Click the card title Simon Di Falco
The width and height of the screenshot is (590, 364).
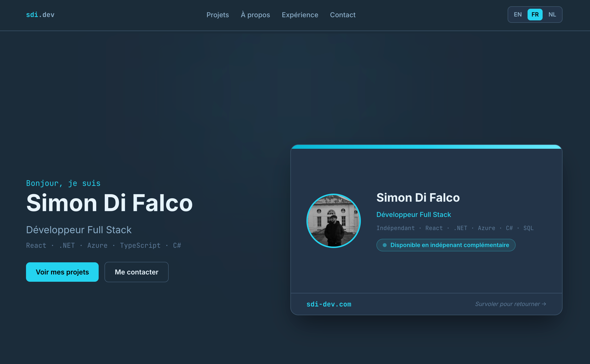coord(418,197)
